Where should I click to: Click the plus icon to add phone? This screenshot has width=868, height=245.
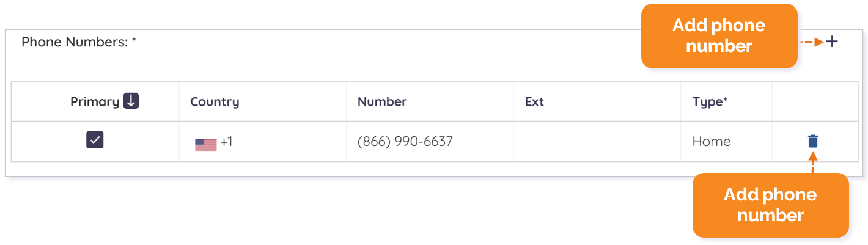click(x=832, y=42)
